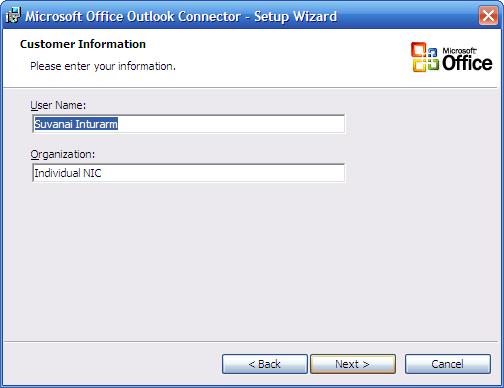Click the installer icon in the title bar

[14, 16]
